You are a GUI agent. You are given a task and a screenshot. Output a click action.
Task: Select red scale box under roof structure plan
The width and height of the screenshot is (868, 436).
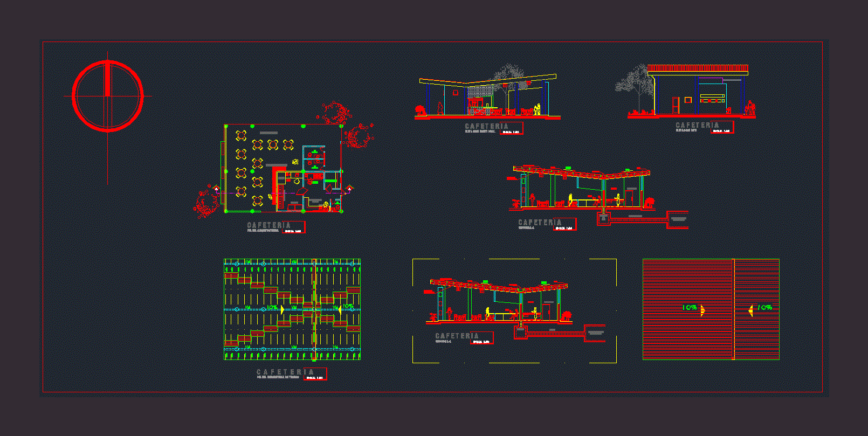(x=315, y=374)
